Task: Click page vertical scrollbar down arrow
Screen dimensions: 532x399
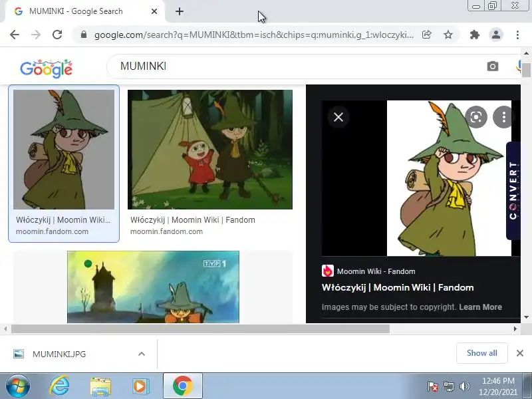Action: (526, 317)
